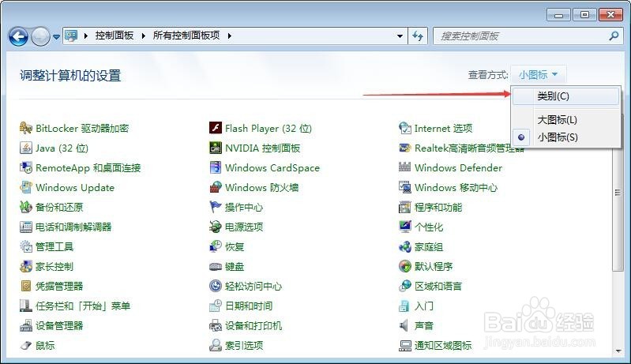Click the 轻松访问中心 icon
This screenshot has height=364, width=631.
[216, 286]
